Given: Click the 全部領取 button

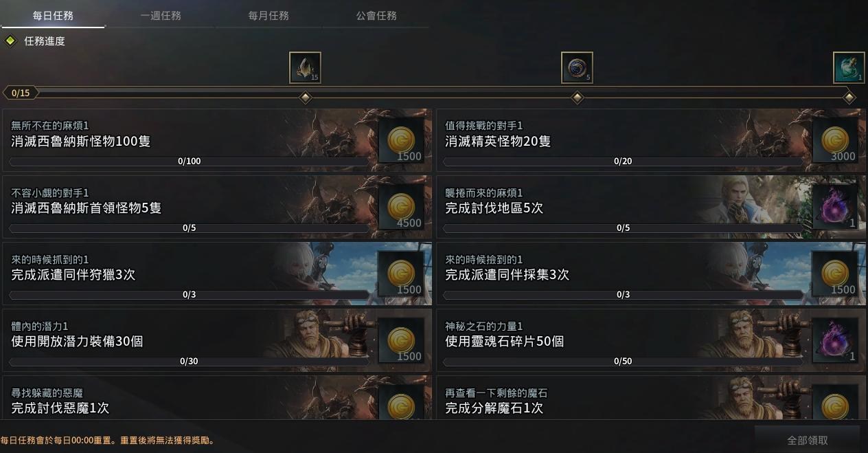Looking at the screenshot, I should 808,440.
